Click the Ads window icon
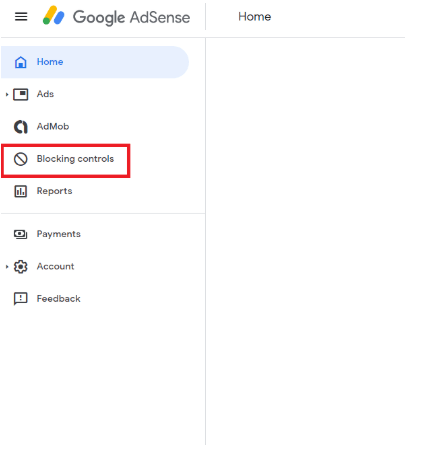The image size is (444, 456). tap(21, 94)
